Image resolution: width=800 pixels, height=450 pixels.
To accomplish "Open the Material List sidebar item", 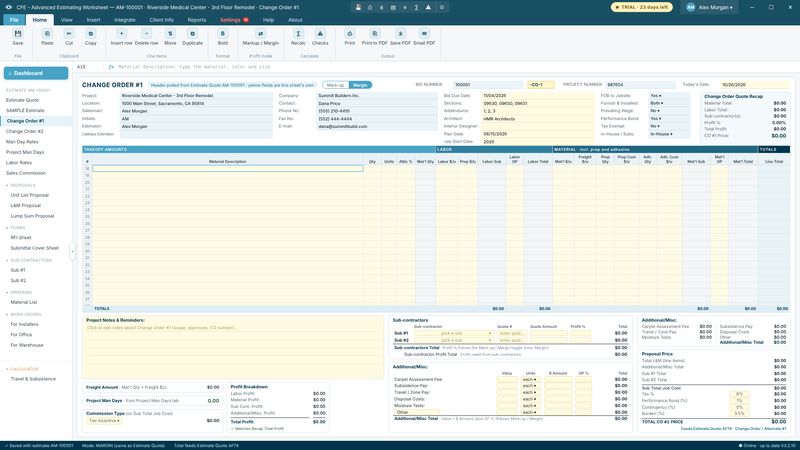I will coord(23,303).
